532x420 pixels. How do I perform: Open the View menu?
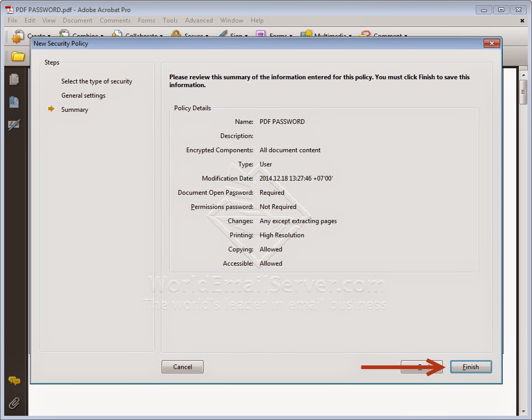[x=49, y=20]
